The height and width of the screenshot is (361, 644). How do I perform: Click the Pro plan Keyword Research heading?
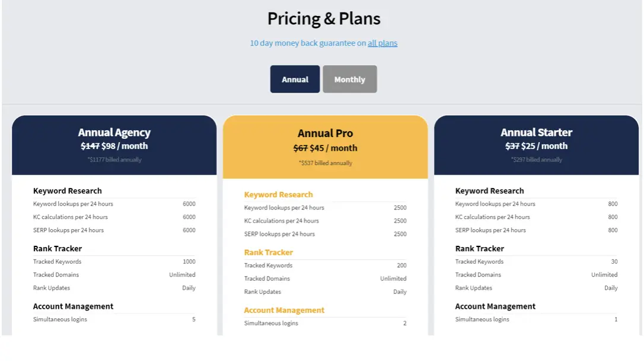tap(278, 195)
